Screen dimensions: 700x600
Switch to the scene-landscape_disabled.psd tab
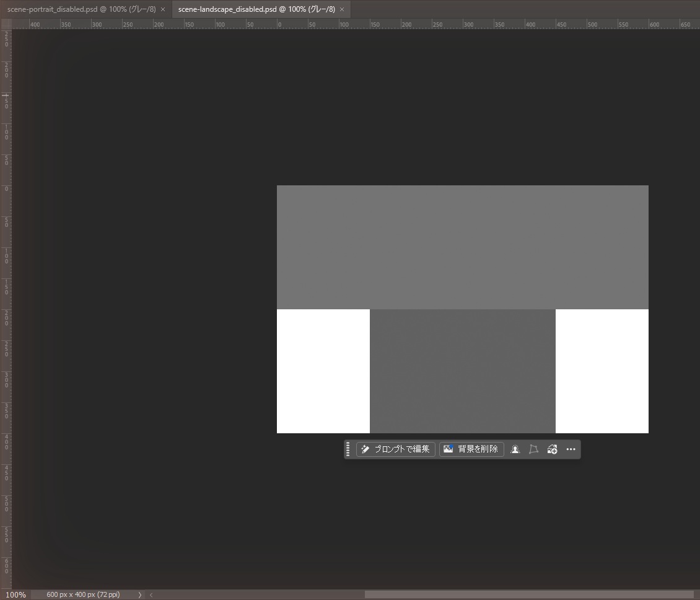256,9
